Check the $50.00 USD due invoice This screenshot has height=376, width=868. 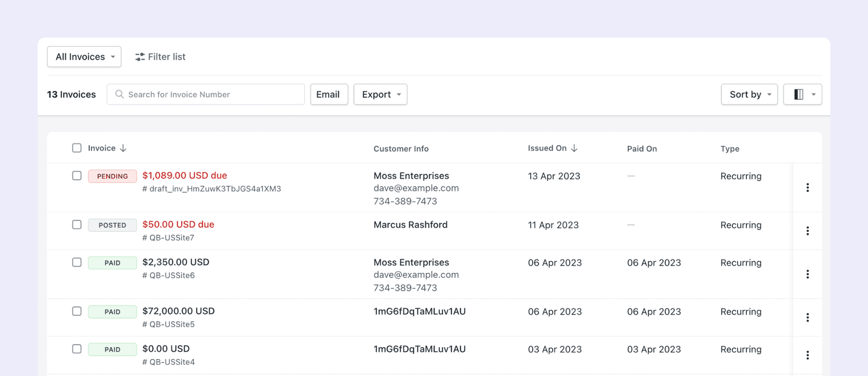[x=77, y=225]
